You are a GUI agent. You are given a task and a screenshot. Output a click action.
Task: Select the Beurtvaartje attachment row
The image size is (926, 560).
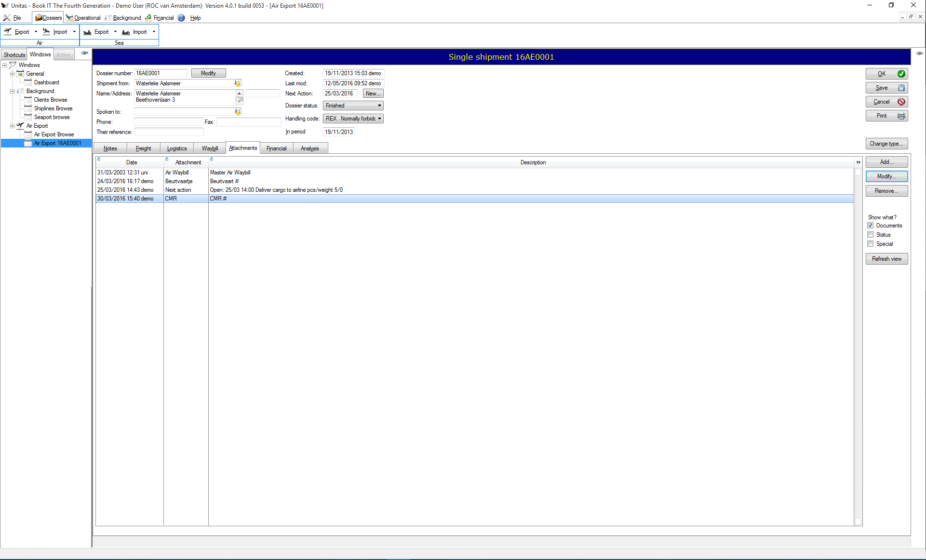179,181
